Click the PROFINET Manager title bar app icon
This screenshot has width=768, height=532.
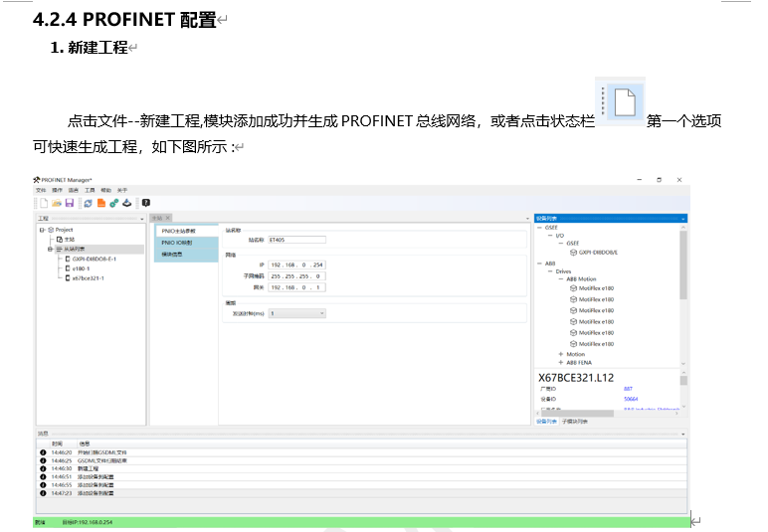pos(36,180)
